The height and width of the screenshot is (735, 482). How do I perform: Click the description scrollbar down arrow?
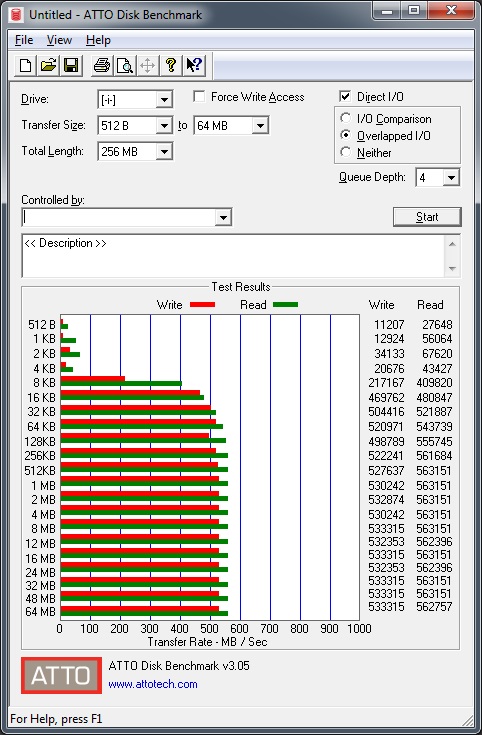452,269
